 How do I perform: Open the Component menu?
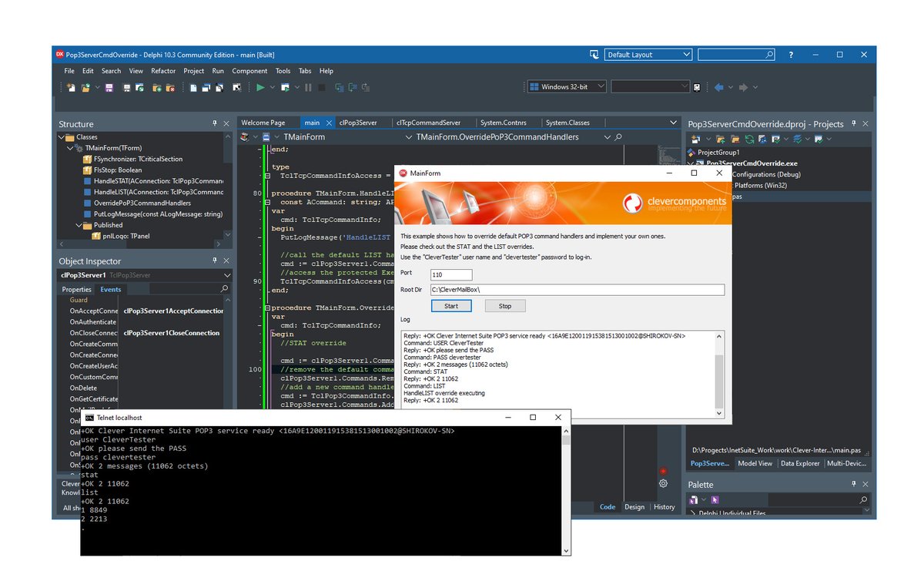[x=249, y=71]
